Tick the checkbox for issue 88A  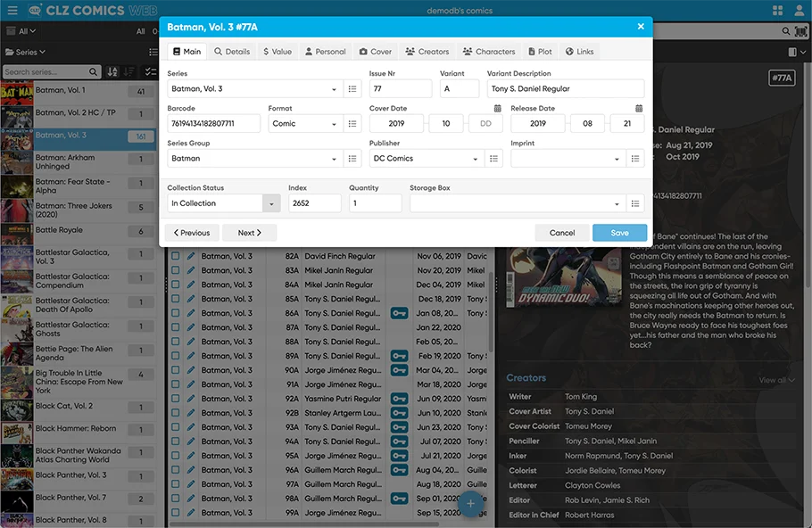[176, 342]
